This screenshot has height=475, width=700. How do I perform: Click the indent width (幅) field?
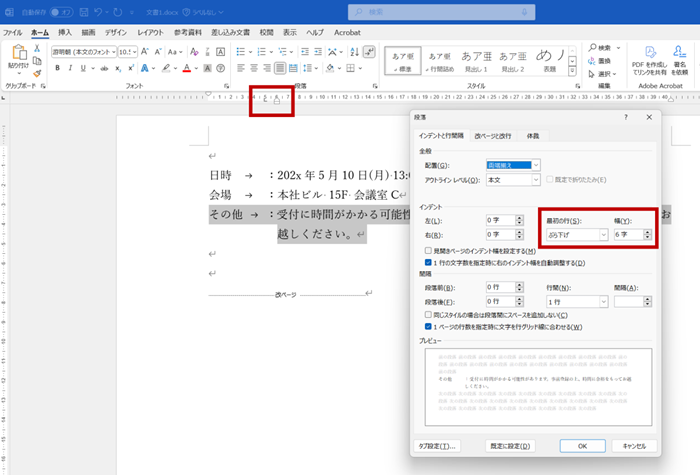point(626,234)
